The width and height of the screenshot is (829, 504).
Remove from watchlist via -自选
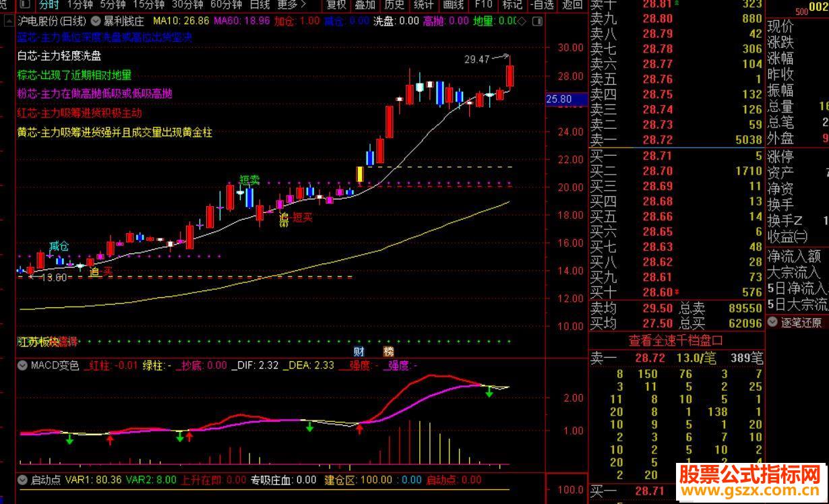tap(543, 4)
